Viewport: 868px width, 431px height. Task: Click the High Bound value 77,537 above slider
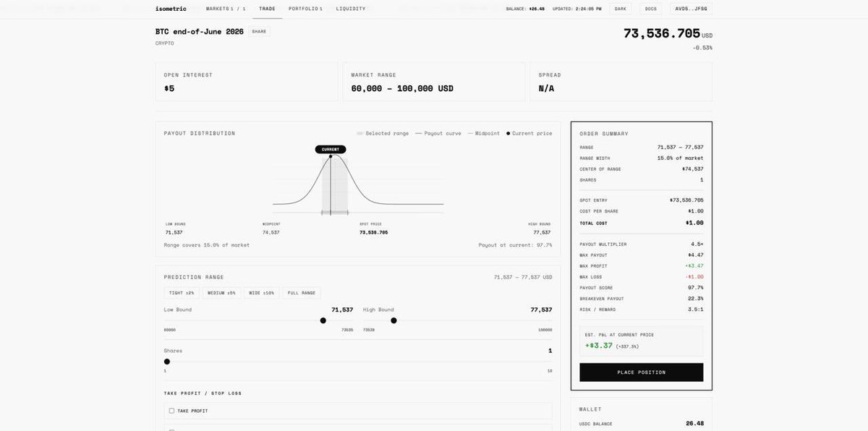pyautogui.click(x=541, y=310)
